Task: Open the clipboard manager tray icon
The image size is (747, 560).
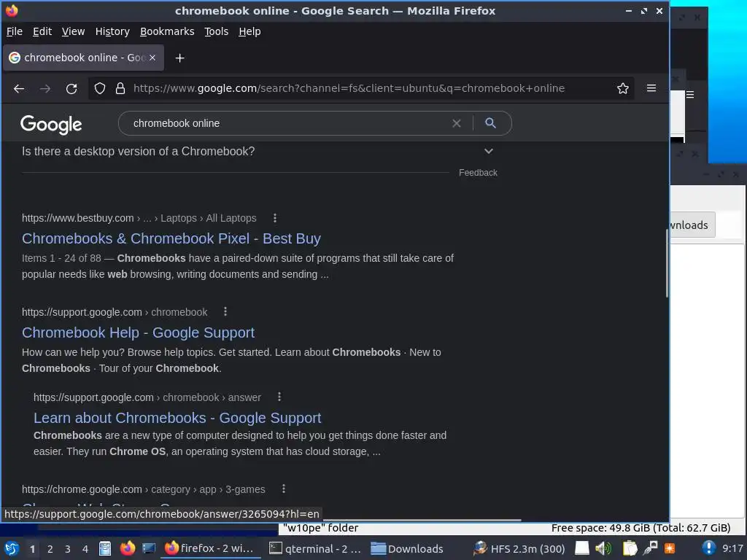Action: click(630, 548)
